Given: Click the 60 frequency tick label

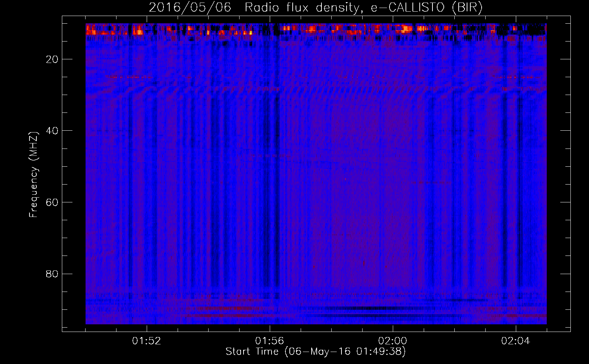Looking at the screenshot, I should [52, 202].
